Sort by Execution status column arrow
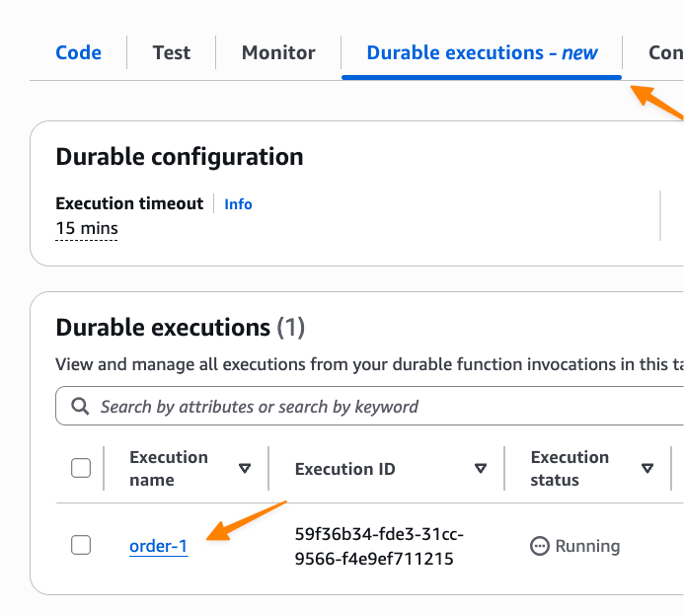 tap(647, 469)
